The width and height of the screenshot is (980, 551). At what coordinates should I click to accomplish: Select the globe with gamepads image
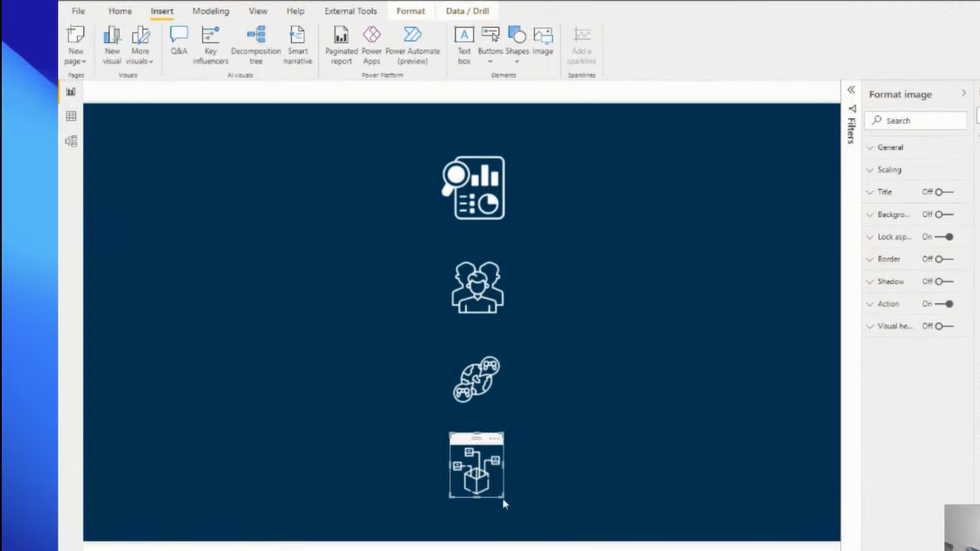click(476, 380)
